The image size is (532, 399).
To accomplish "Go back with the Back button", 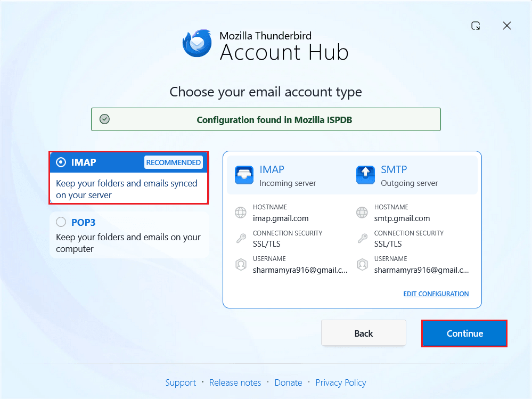I will (364, 333).
